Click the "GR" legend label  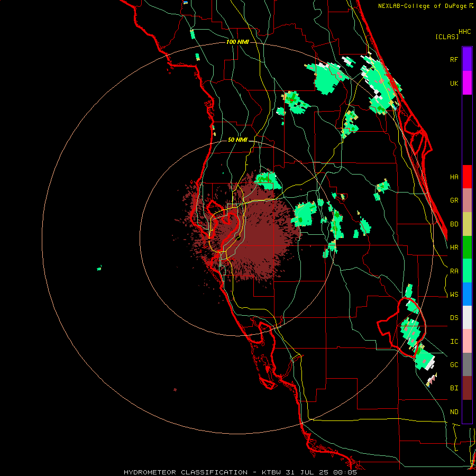(x=454, y=200)
